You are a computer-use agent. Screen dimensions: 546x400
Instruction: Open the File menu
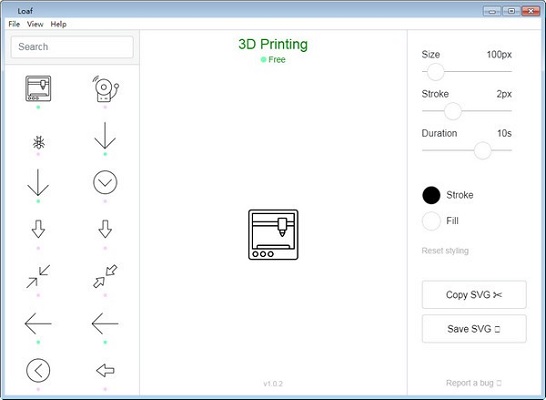[x=14, y=24]
